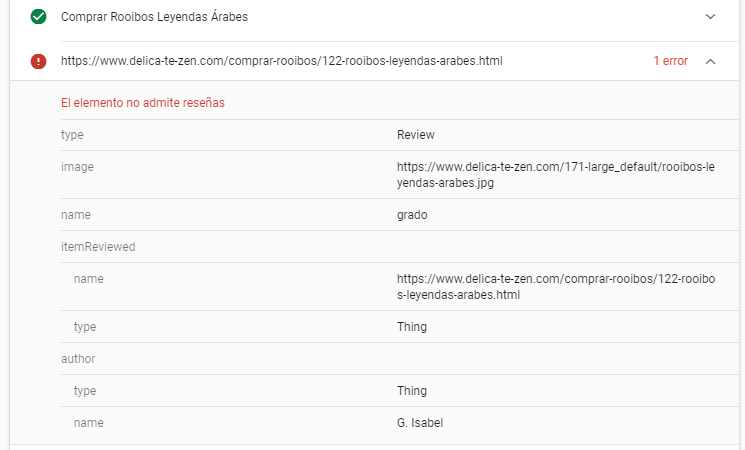Screen dimensions: 745x450
Task: Click the "G. Isabel" author name
Action: pos(420,423)
